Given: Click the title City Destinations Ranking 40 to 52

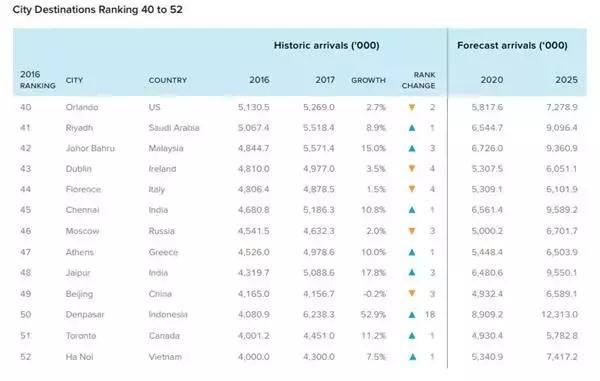Looking at the screenshot, I should [x=98, y=10].
